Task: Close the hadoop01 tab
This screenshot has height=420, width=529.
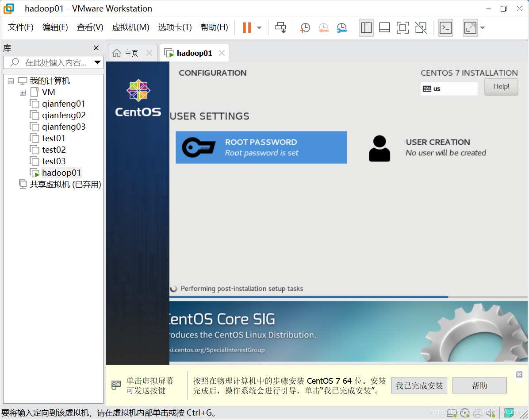Action: 222,53
